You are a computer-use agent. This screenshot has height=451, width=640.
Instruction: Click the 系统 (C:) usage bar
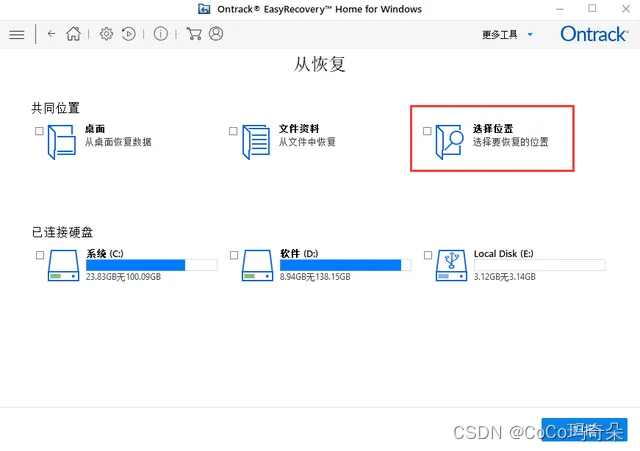point(151,265)
